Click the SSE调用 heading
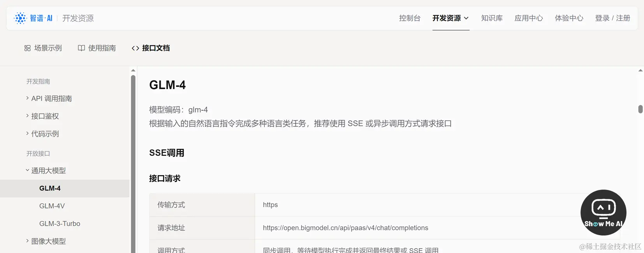This screenshot has height=253, width=644. coord(167,153)
